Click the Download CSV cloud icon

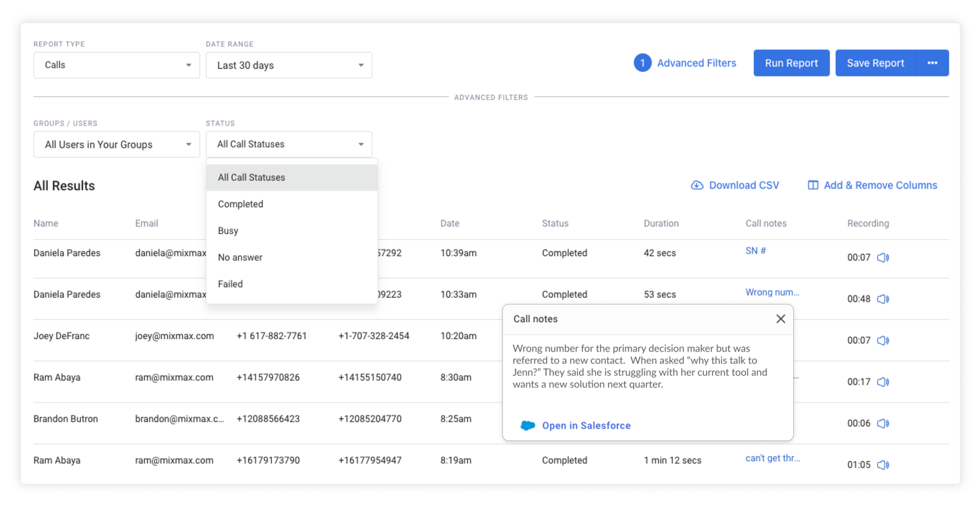[696, 185]
